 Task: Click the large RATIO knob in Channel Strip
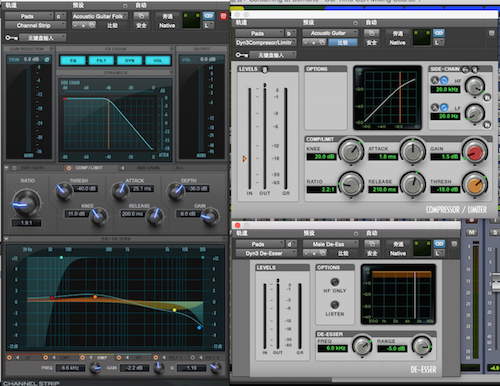pos(27,203)
